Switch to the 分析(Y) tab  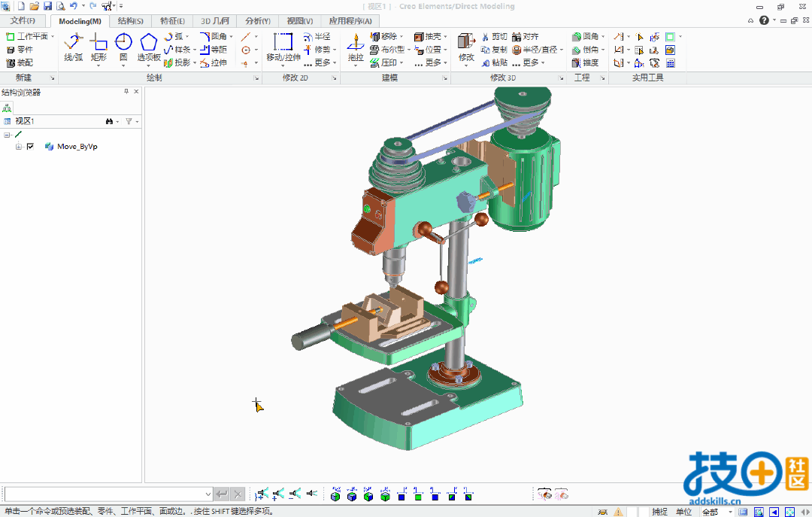click(258, 21)
